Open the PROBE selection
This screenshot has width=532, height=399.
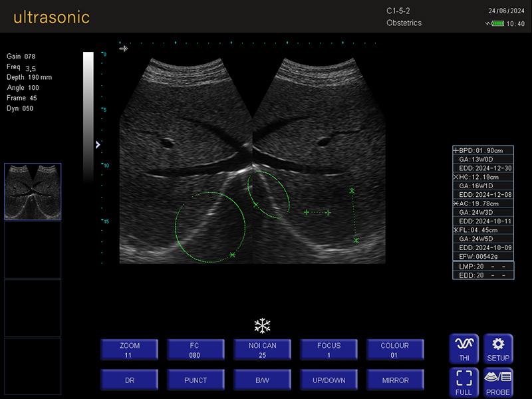pyautogui.click(x=498, y=382)
